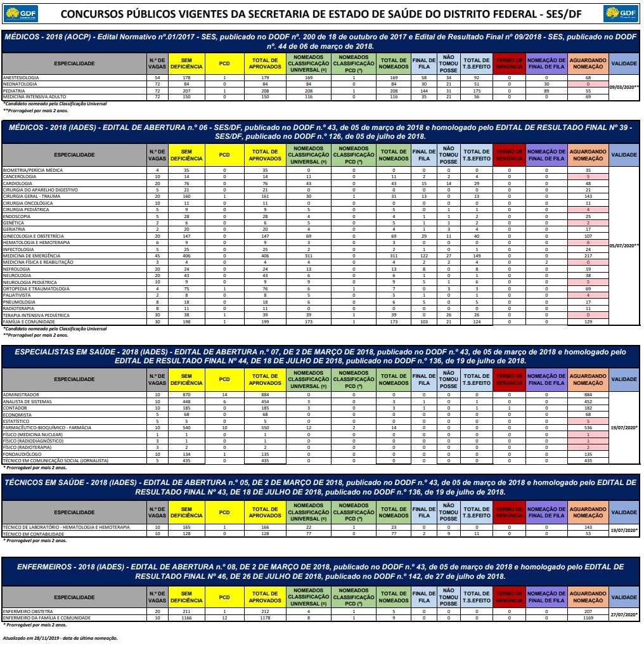Select the CARDIOLOGIA specialty row label
644x648 pixels.
click(18, 183)
